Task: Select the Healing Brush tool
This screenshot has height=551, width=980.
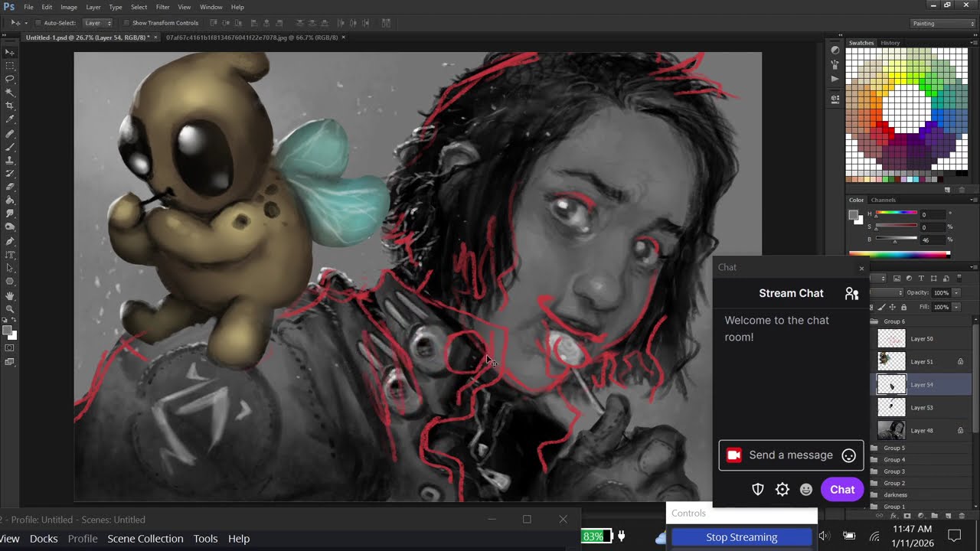Action: point(10,132)
